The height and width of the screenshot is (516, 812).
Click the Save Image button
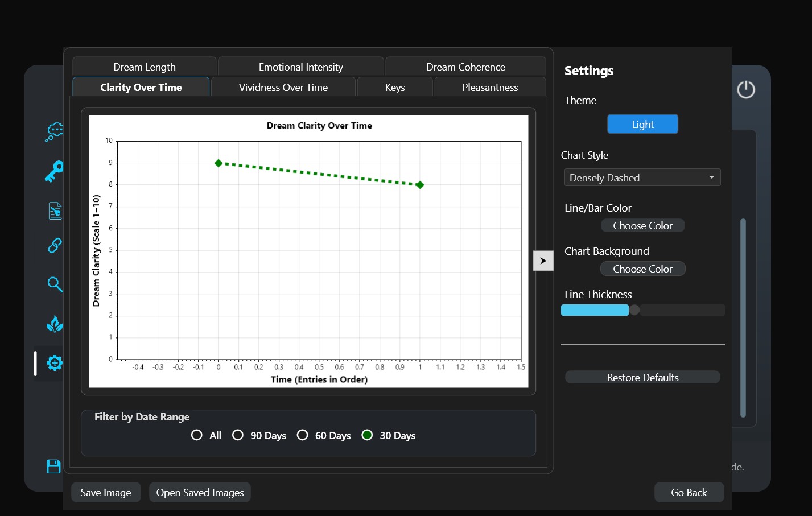[106, 493]
